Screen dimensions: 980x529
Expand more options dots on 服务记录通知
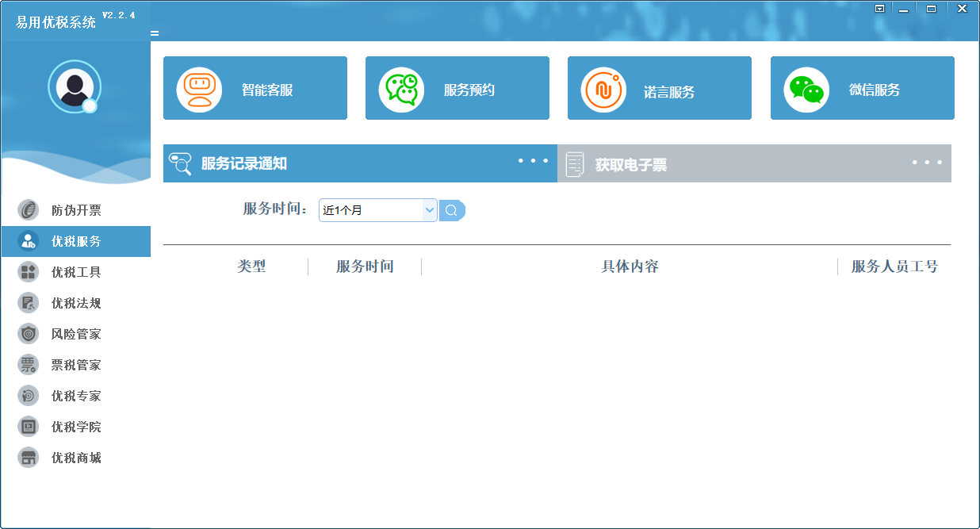click(x=533, y=161)
